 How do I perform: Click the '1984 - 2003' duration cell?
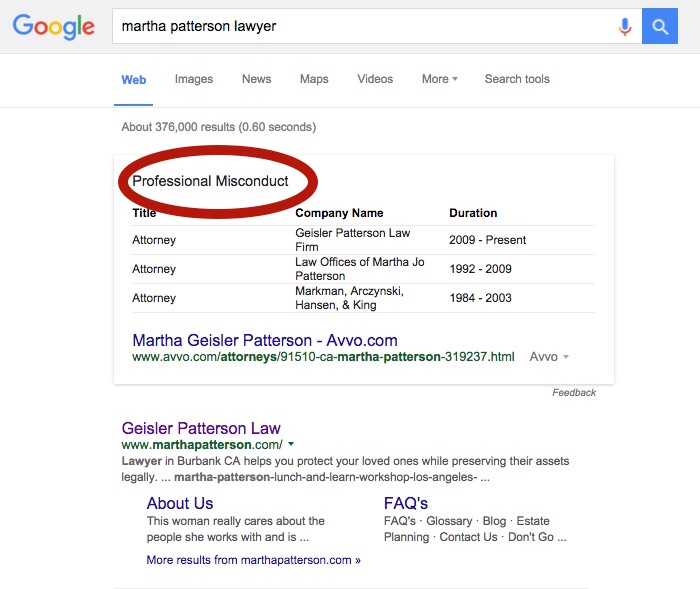click(x=480, y=298)
